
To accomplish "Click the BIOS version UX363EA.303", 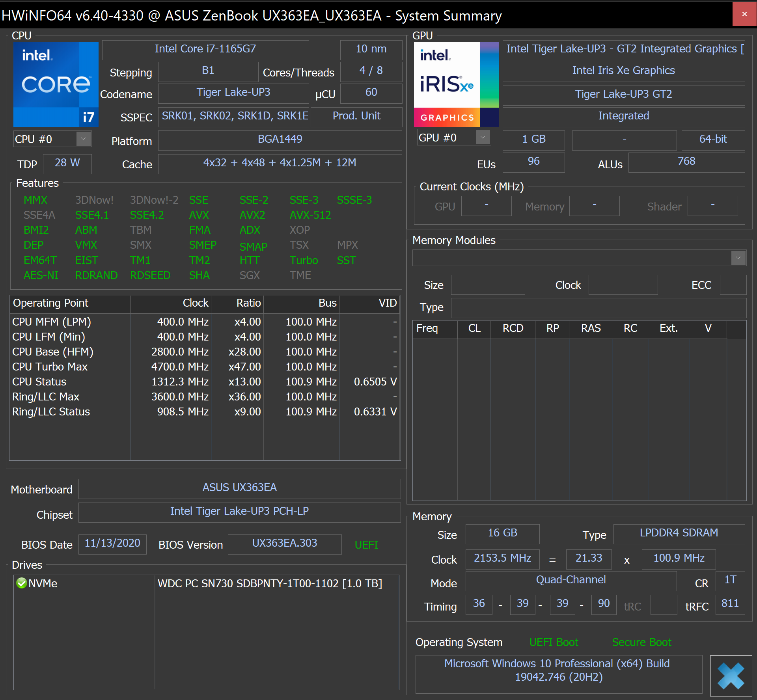I will click(x=285, y=544).
